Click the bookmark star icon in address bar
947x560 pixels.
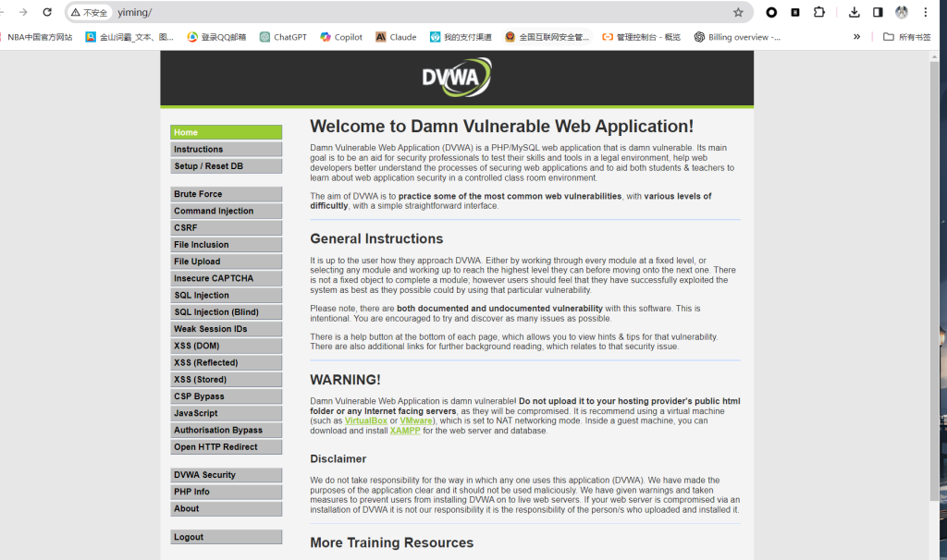point(738,13)
